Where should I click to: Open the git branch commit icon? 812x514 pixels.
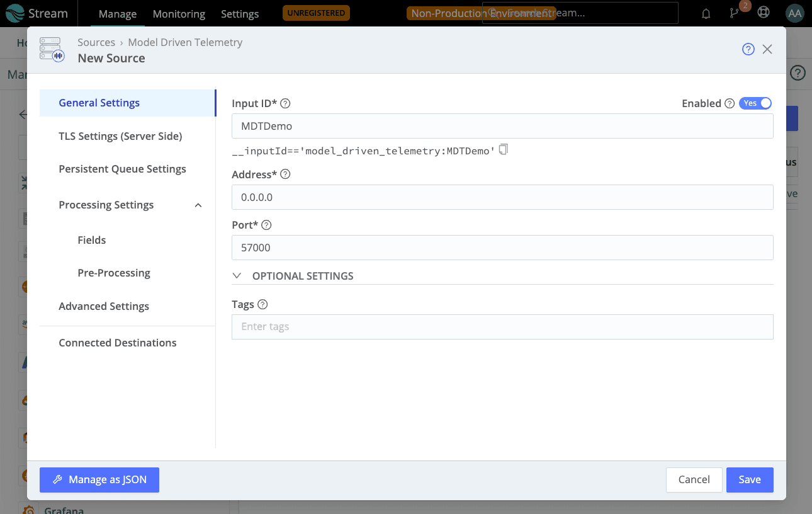(735, 13)
